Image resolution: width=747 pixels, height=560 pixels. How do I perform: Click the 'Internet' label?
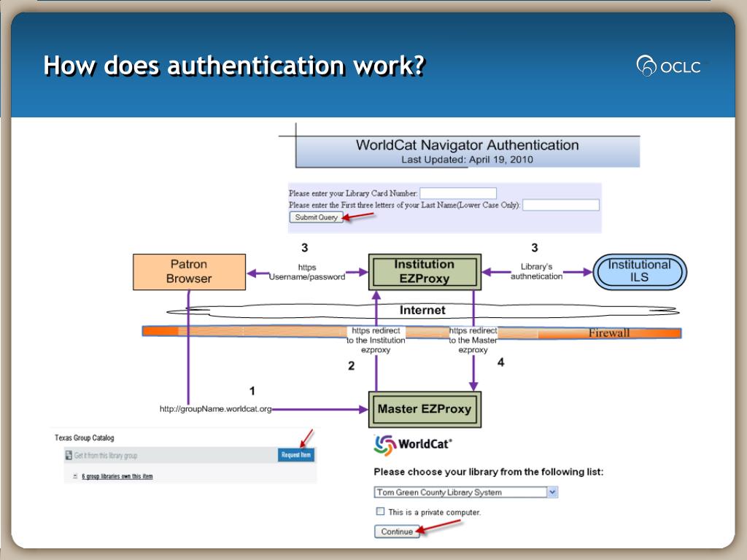422,310
